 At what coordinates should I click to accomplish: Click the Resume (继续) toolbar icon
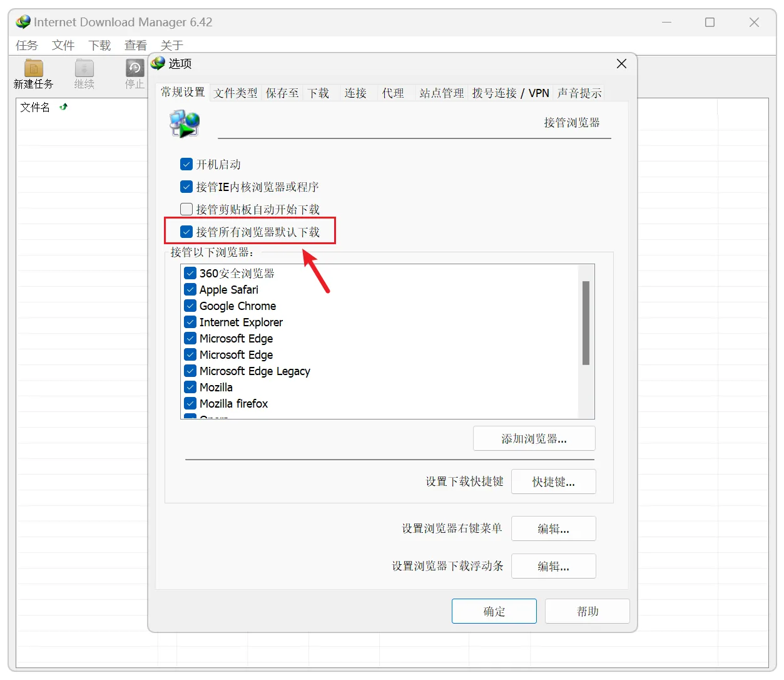click(84, 68)
